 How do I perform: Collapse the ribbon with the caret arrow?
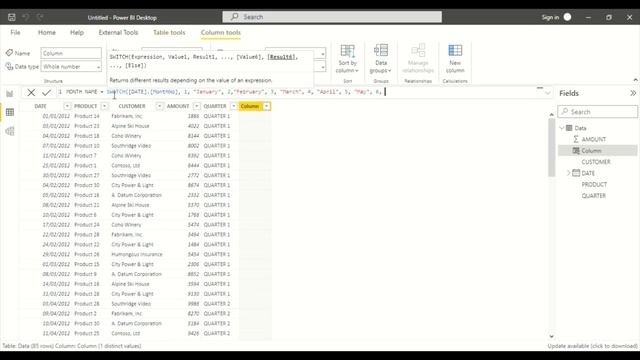[635, 80]
